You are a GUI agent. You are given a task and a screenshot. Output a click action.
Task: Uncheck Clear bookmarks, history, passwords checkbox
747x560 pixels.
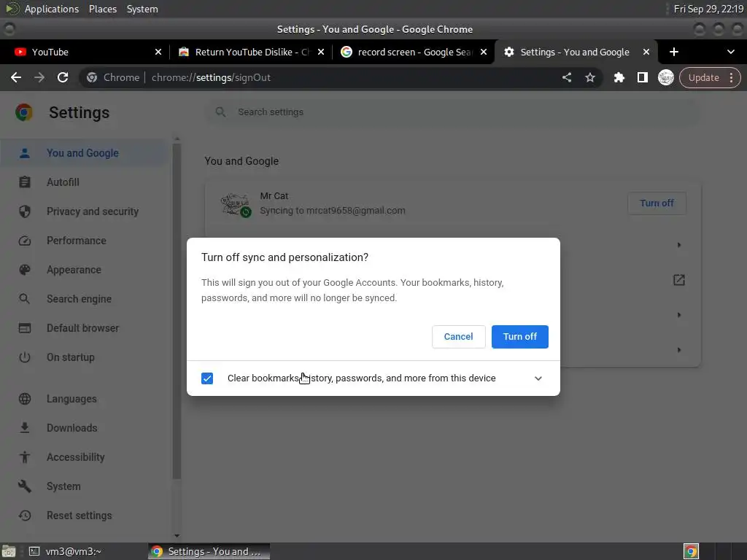point(207,378)
